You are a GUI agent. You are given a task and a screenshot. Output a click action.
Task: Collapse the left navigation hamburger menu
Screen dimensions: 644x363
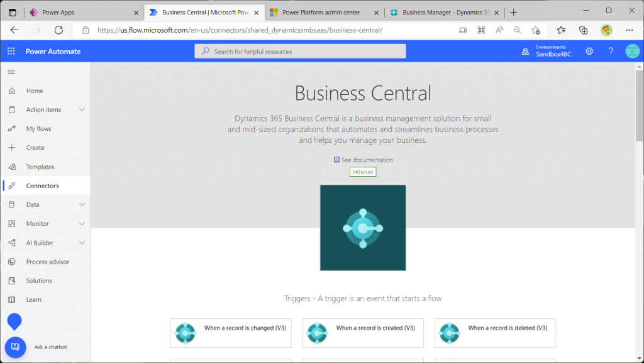point(11,72)
